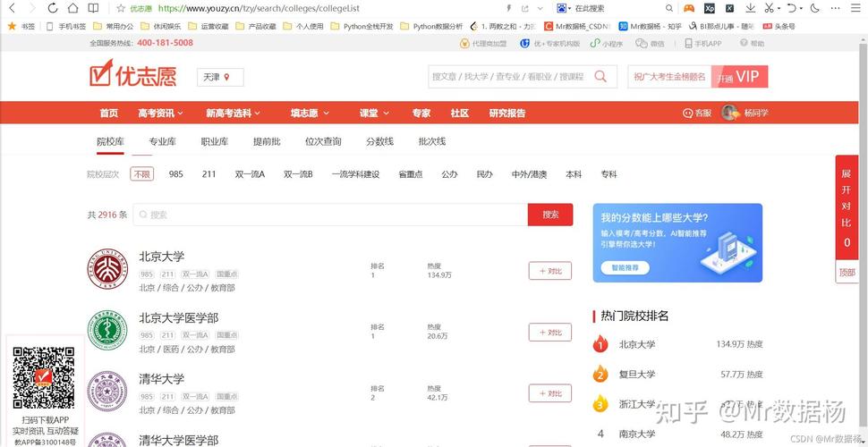
Task: Open the reading mode book icon
Action: click(x=94, y=8)
